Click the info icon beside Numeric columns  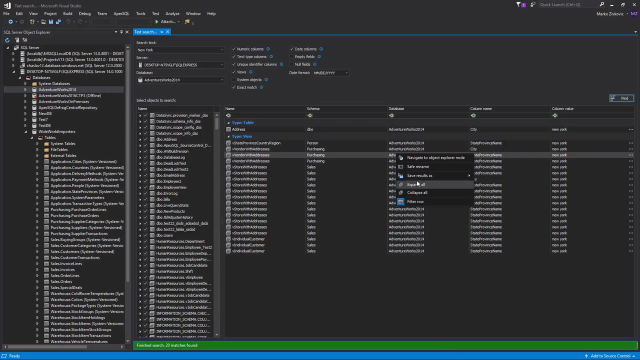(268, 49)
